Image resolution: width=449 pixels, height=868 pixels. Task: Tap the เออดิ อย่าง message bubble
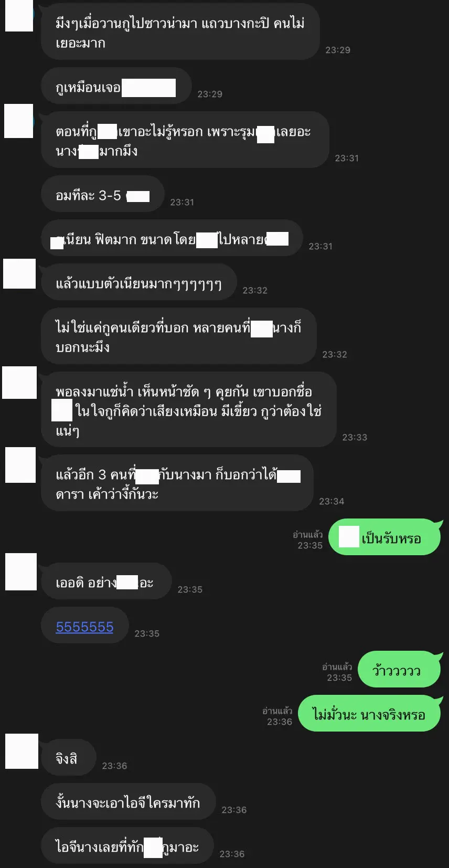[106, 581]
